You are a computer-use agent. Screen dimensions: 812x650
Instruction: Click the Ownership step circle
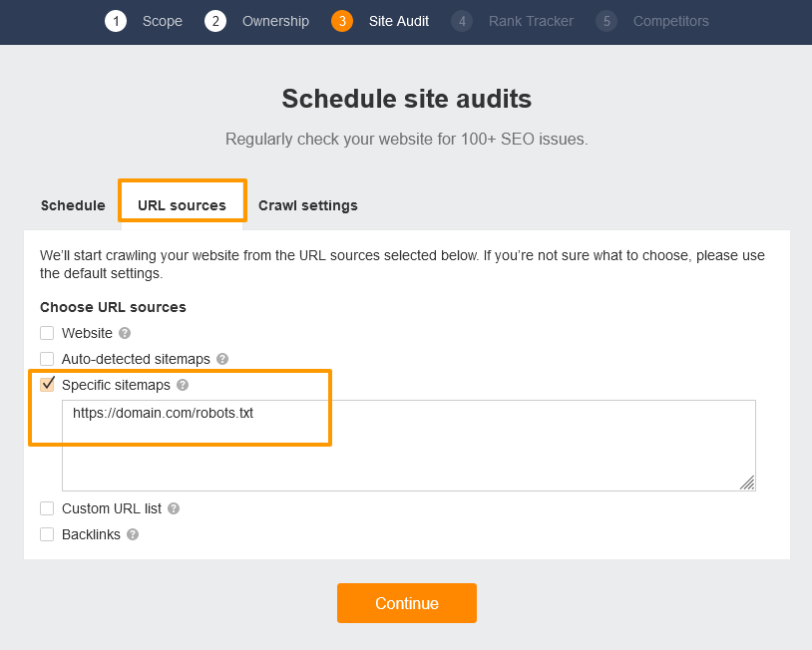(215, 21)
